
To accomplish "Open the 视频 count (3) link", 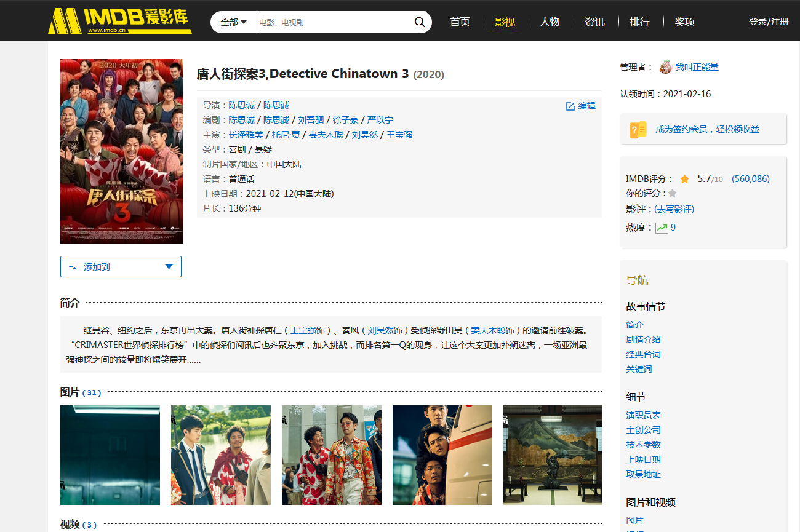I will coord(89,525).
